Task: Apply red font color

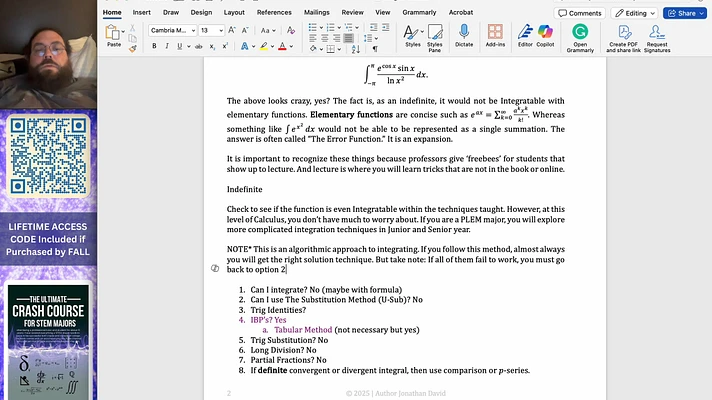Action: (x=282, y=46)
